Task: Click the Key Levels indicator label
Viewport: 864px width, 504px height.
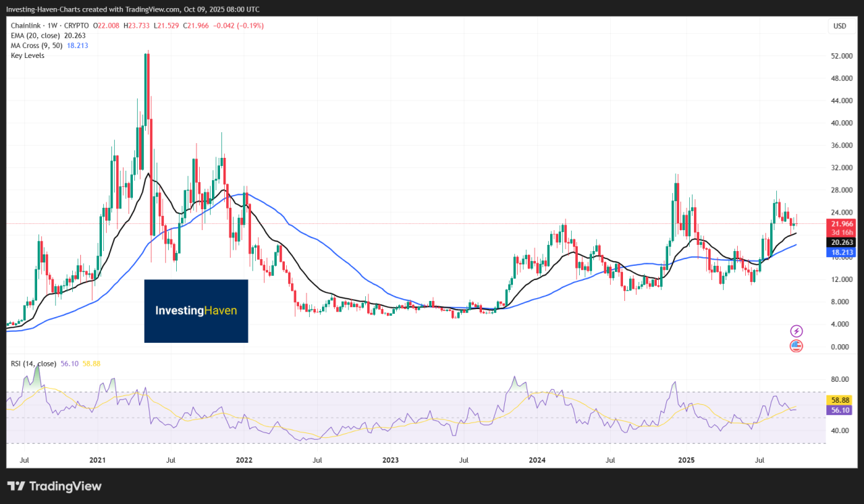Action: 28,55
